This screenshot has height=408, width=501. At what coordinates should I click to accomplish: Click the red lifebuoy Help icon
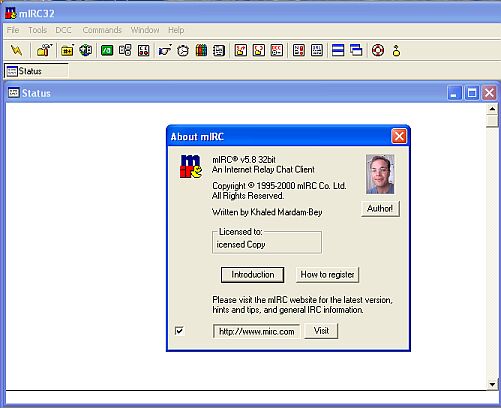[378, 50]
